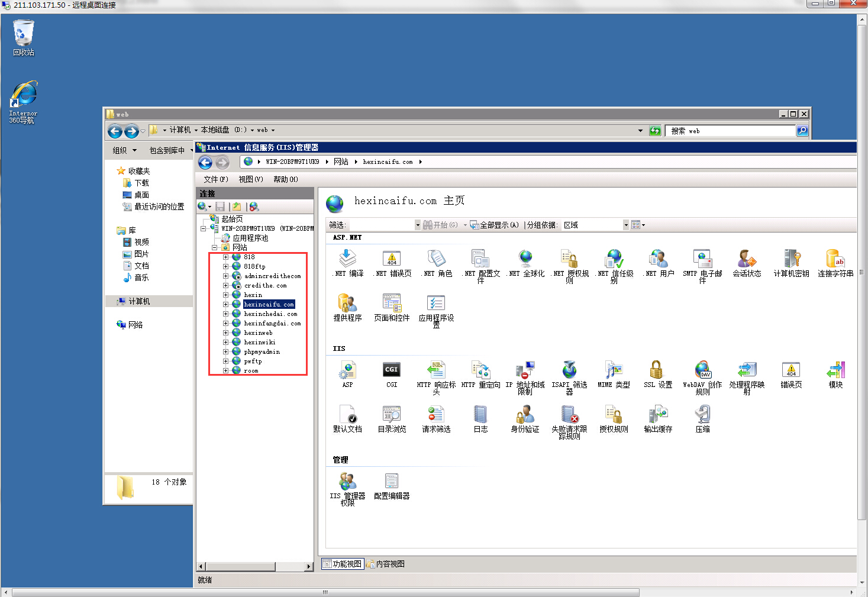868x597 pixels.
Task: Open the 视图(V) menu
Action: tap(251, 179)
